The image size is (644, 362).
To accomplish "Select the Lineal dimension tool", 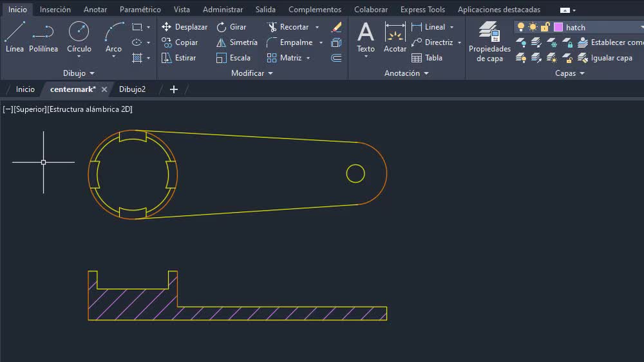I will click(428, 27).
